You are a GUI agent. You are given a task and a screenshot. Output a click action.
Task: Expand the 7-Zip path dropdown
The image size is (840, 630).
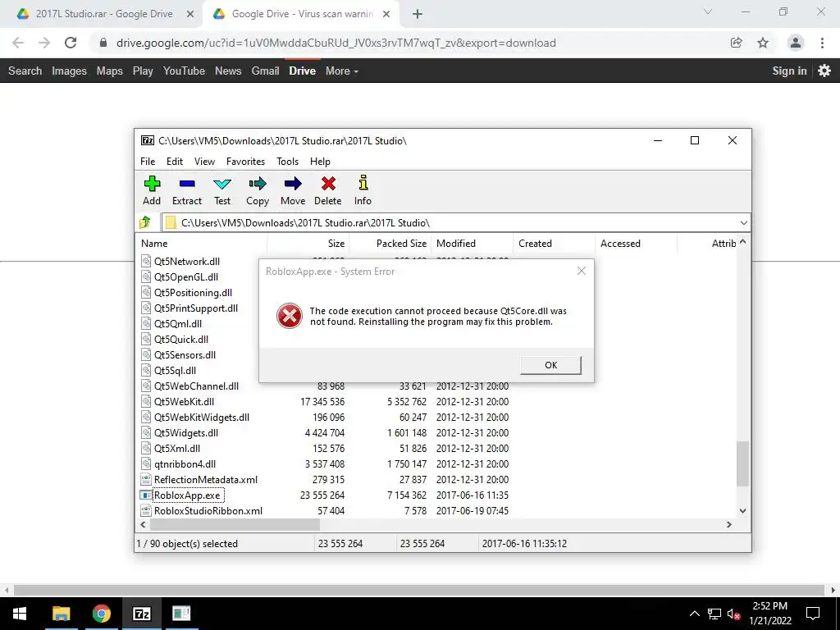click(x=743, y=223)
